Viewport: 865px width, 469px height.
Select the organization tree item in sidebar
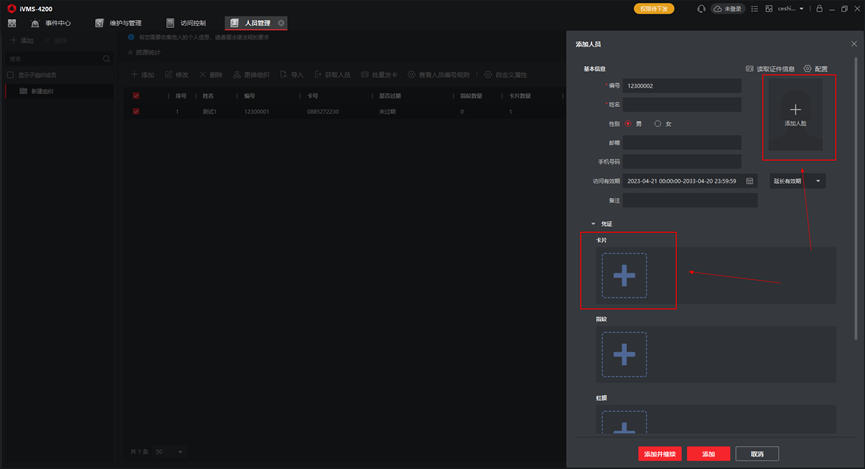(x=58, y=91)
